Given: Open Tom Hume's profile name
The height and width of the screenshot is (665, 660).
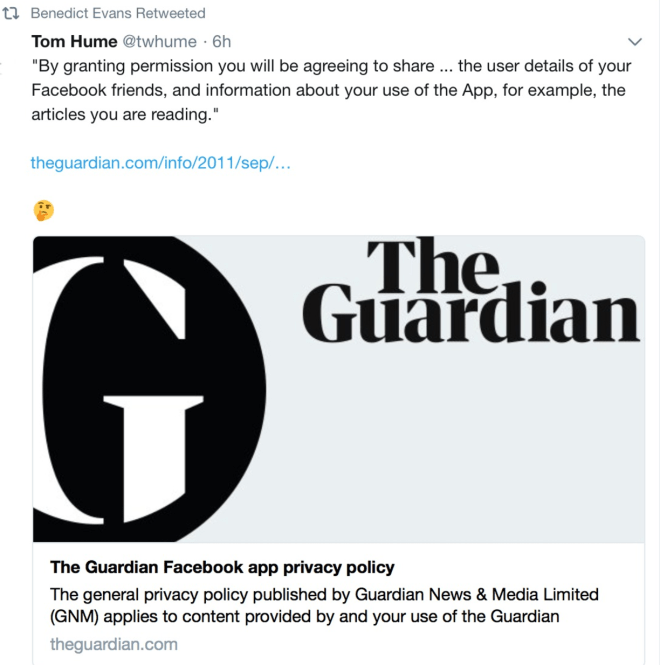Looking at the screenshot, I should click(x=75, y=42).
